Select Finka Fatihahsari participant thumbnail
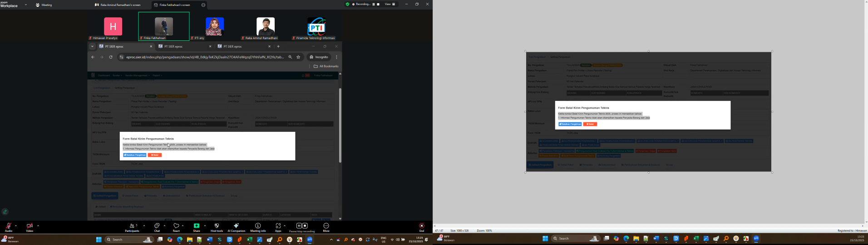 [x=164, y=26]
